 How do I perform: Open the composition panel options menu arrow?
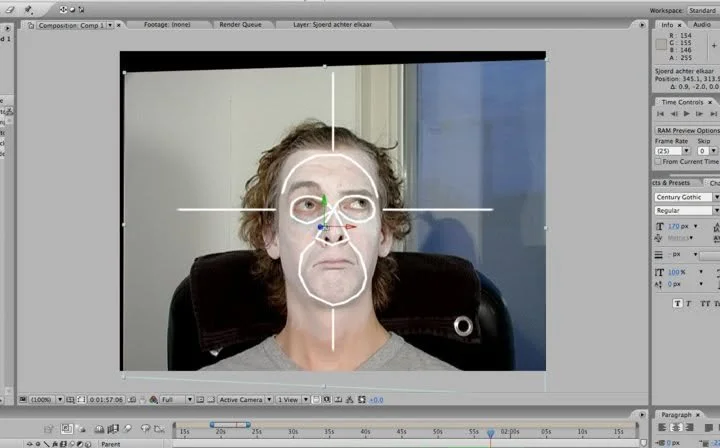click(642, 25)
